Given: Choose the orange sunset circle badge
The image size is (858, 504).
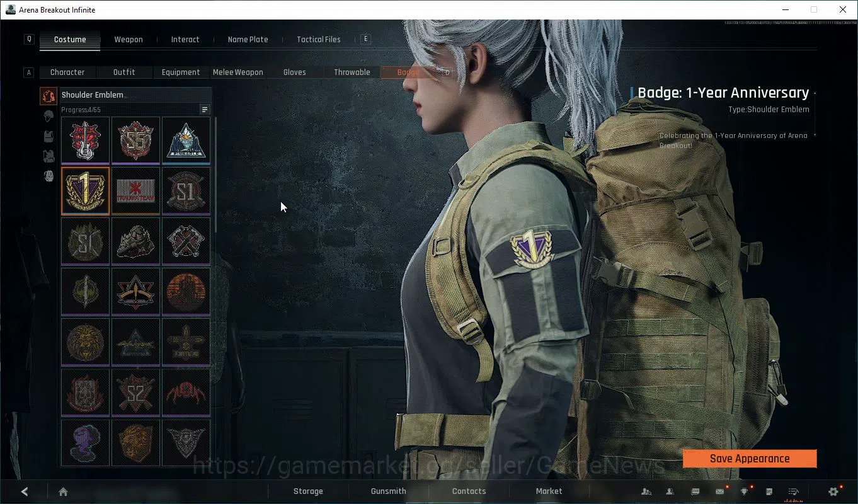Looking at the screenshot, I should (186, 292).
